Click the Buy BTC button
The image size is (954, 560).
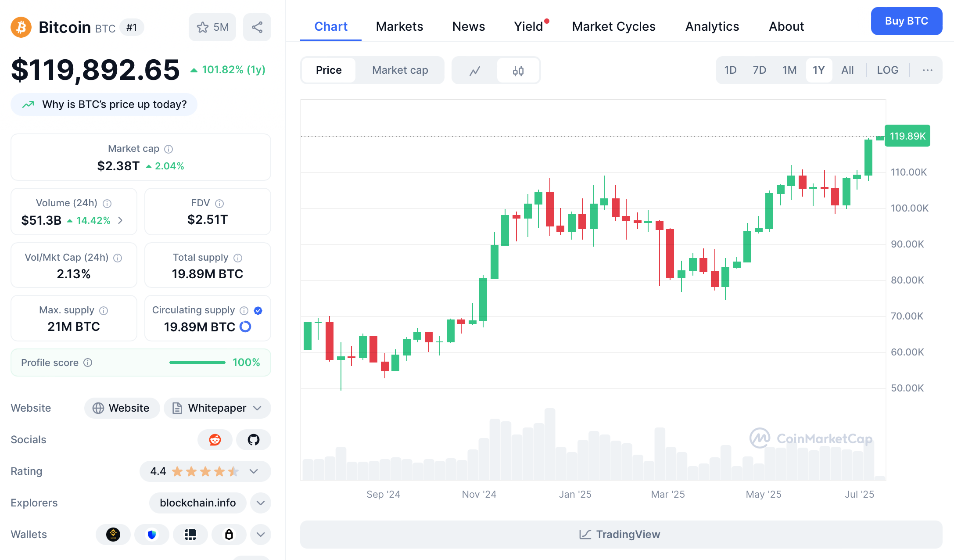click(907, 21)
